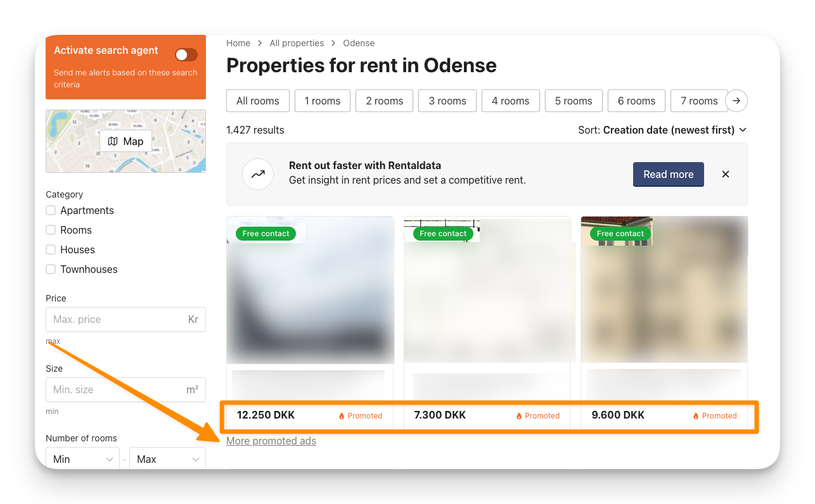815x504 pixels.
Task: Go to Home breadcrumb link
Action: click(x=238, y=43)
